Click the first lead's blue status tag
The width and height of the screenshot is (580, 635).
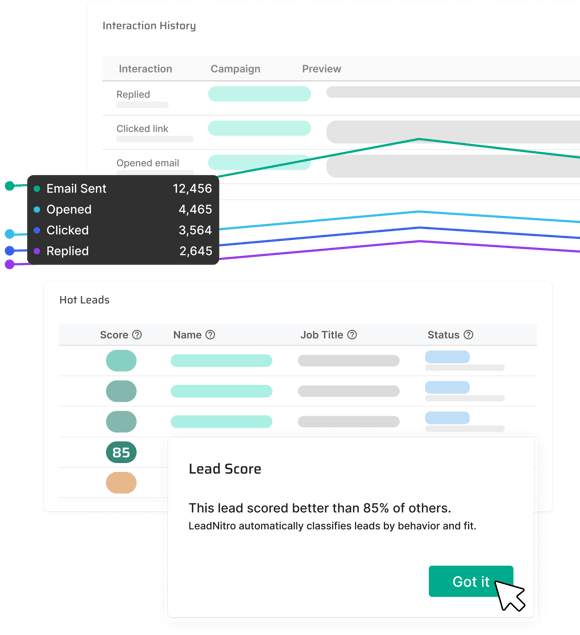[447, 357]
